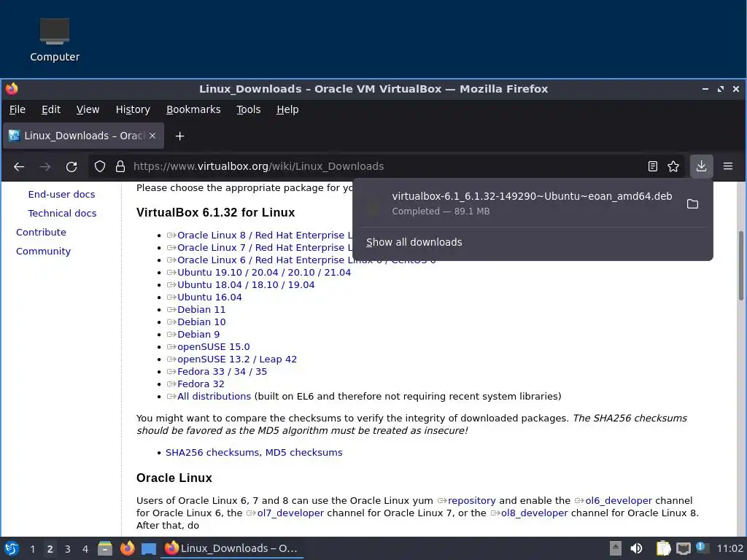Go back to the previous page

tap(19, 167)
